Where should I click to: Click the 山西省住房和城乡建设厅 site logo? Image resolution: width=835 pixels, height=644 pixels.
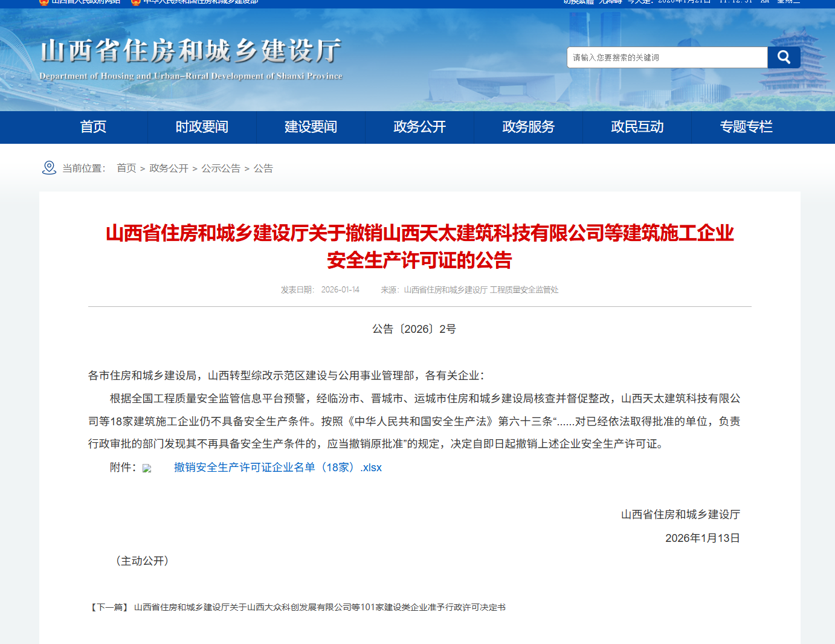[191, 58]
